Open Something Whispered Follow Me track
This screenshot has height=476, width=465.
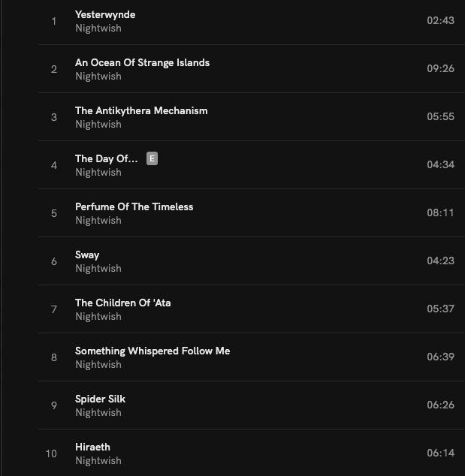[152, 351]
